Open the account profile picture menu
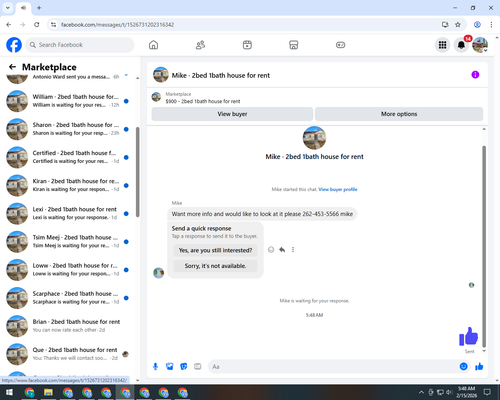 480,45
